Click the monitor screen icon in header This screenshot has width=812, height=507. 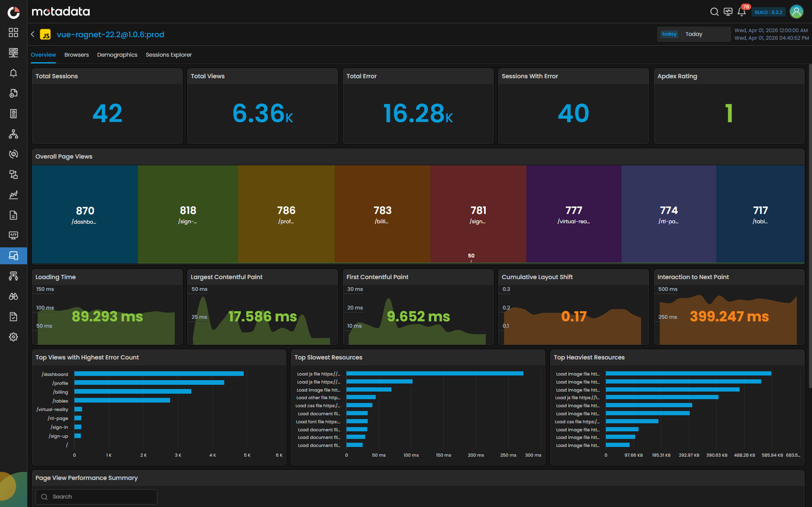[728, 12]
